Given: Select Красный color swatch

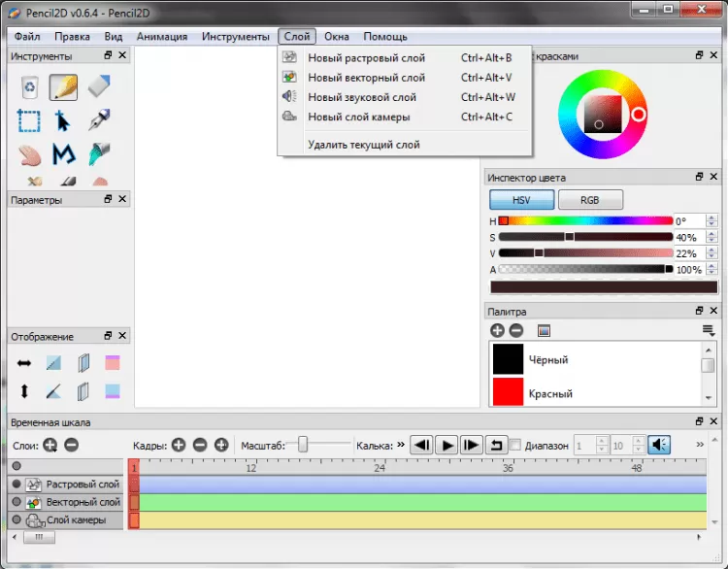Looking at the screenshot, I should point(508,391).
